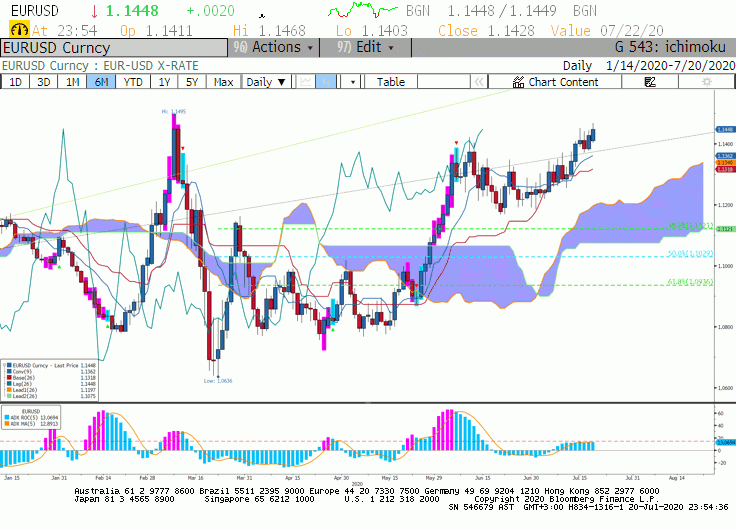Select the 3D time range tab

pos(44,82)
